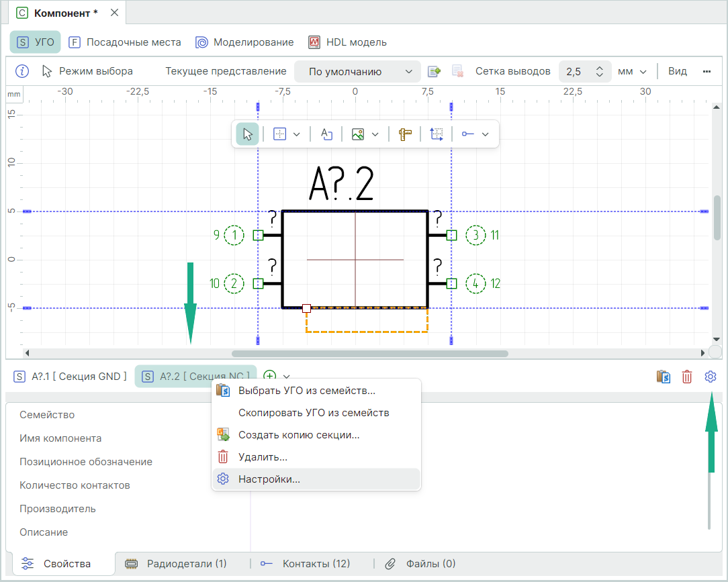Switch to the Посадочные места tab
The image size is (728, 582).
click(x=125, y=42)
